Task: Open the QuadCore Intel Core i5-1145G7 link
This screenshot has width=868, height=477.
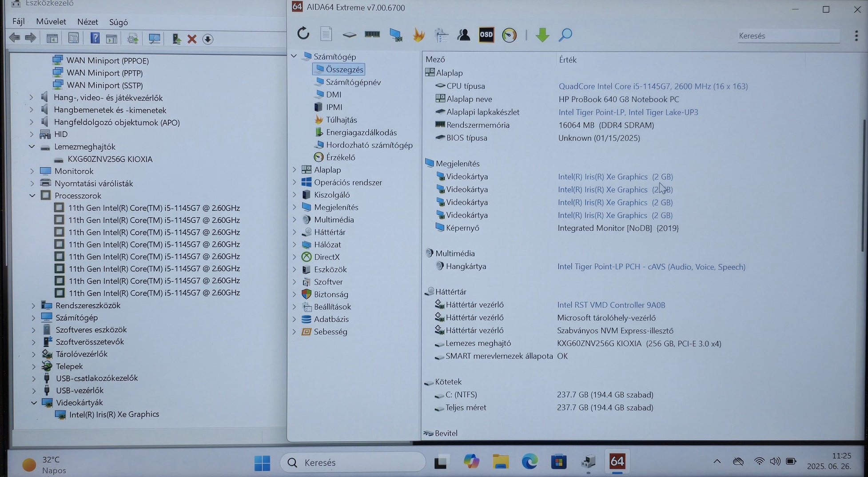Action: pyautogui.click(x=653, y=86)
